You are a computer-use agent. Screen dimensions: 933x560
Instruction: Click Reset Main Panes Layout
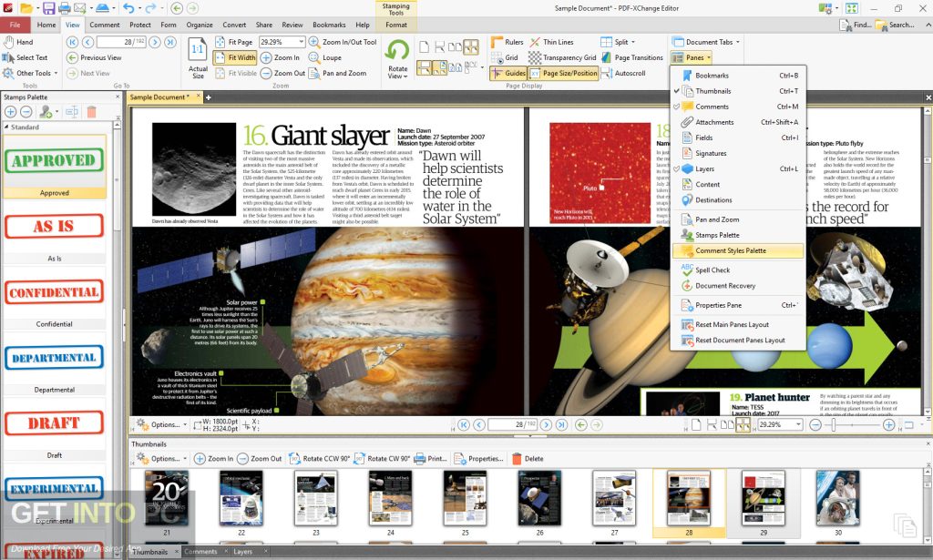pos(738,324)
